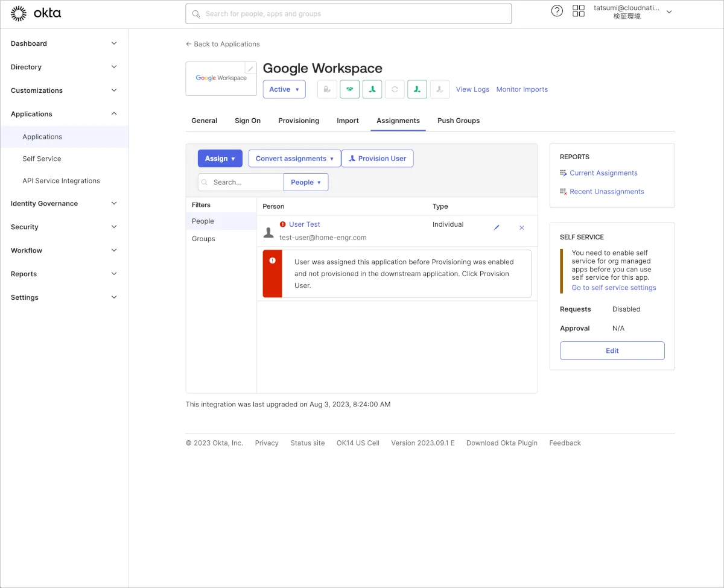Screen dimensions: 724x588
Task: Open the Assign dropdown button
Action: pos(220,159)
